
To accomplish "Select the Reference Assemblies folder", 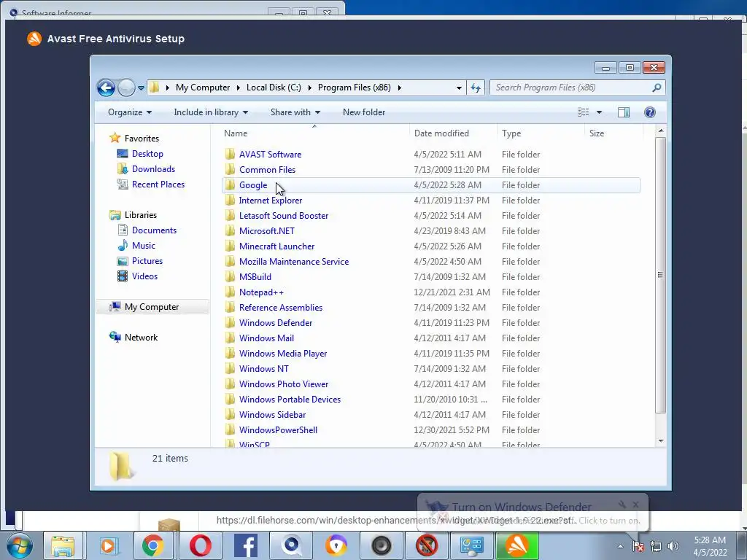I will pyautogui.click(x=281, y=308).
